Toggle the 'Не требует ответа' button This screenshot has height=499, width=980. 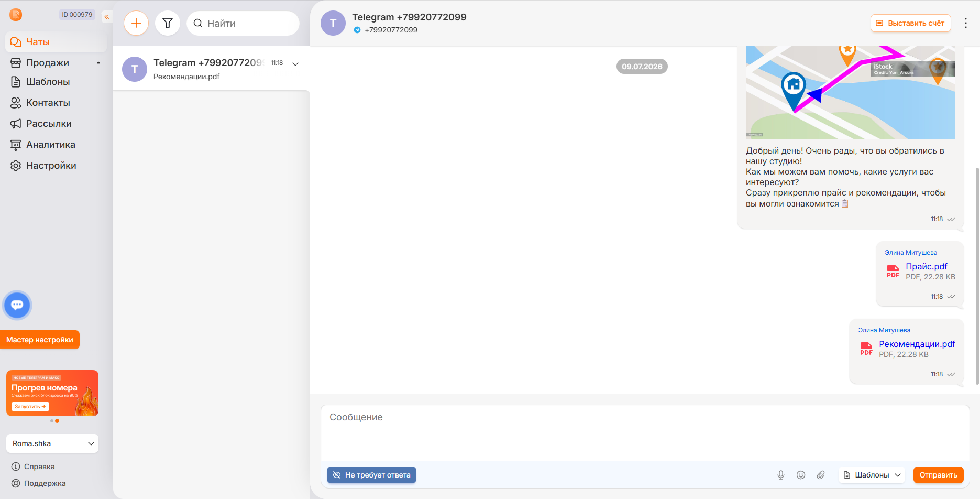click(371, 475)
